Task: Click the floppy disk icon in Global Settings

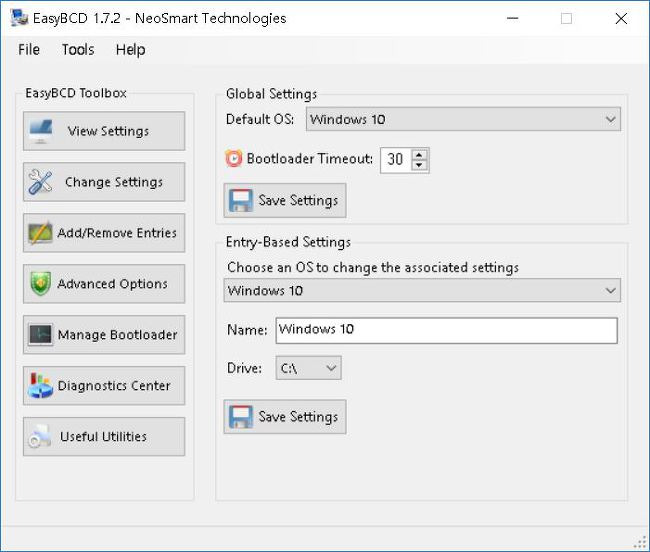Action: click(240, 201)
